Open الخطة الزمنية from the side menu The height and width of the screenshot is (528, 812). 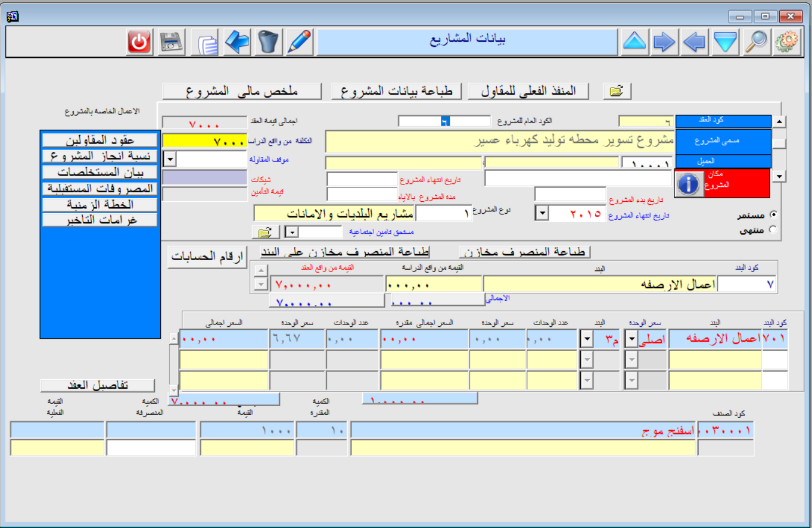99,204
